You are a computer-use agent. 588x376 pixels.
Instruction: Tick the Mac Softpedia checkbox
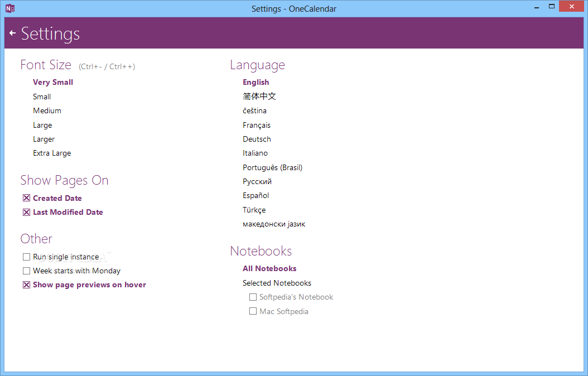click(x=253, y=311)
